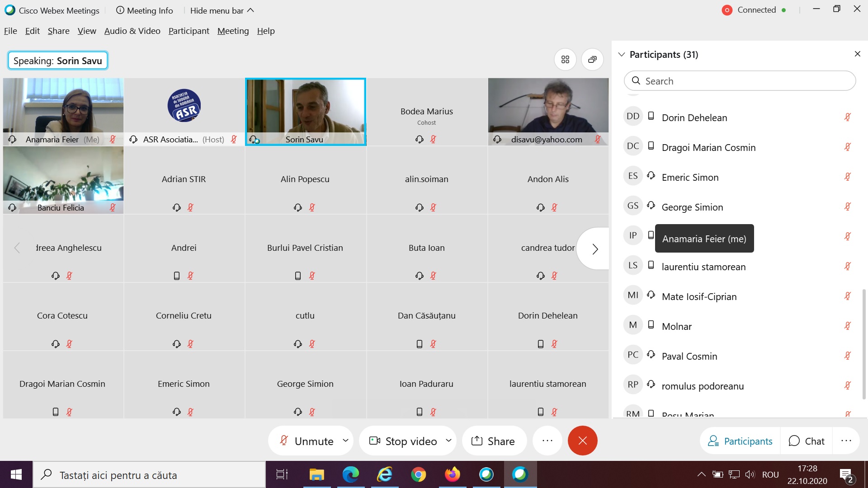Close the Participants panel
The height and width of the screenshot is (488, 868).
[x=857, y=54]
